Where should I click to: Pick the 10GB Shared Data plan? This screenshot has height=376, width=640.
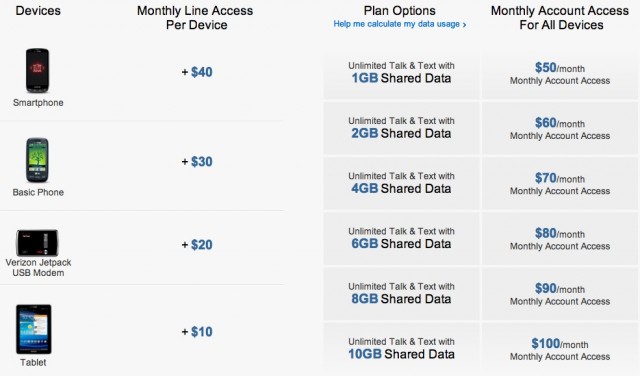click(401, 348)
